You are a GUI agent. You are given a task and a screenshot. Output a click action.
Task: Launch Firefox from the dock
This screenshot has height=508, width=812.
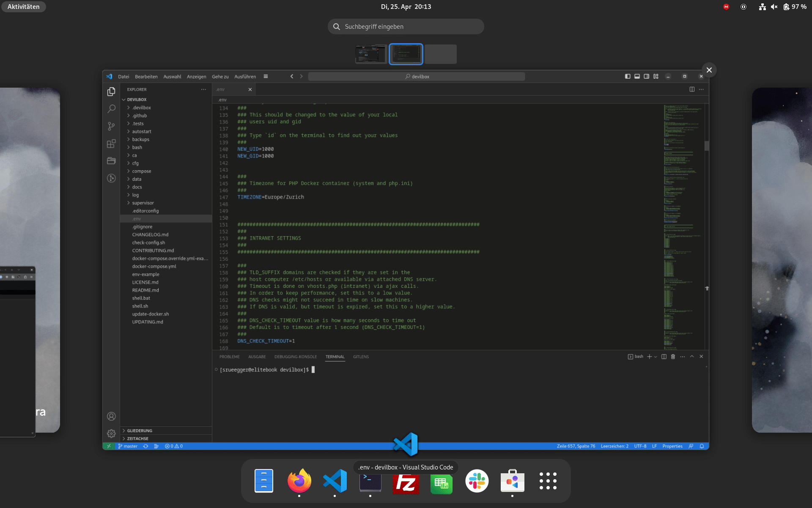pyautogui.click(x=299, y=481)
